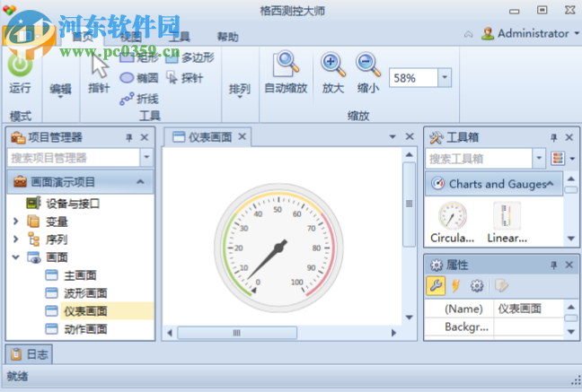Select the Pointer (指针) tool

[99, 74]
